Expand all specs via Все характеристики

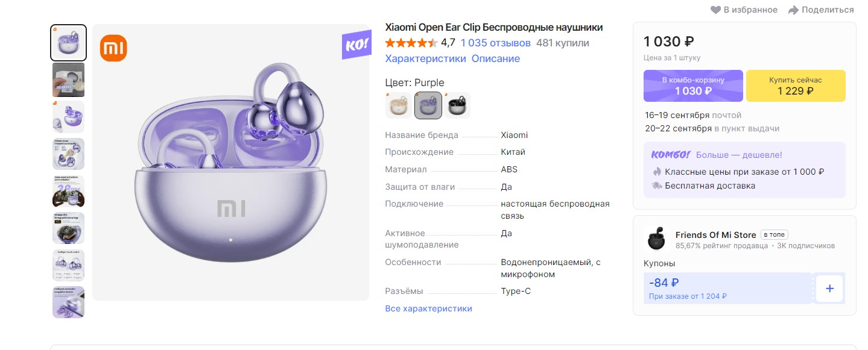pos(428,308)
